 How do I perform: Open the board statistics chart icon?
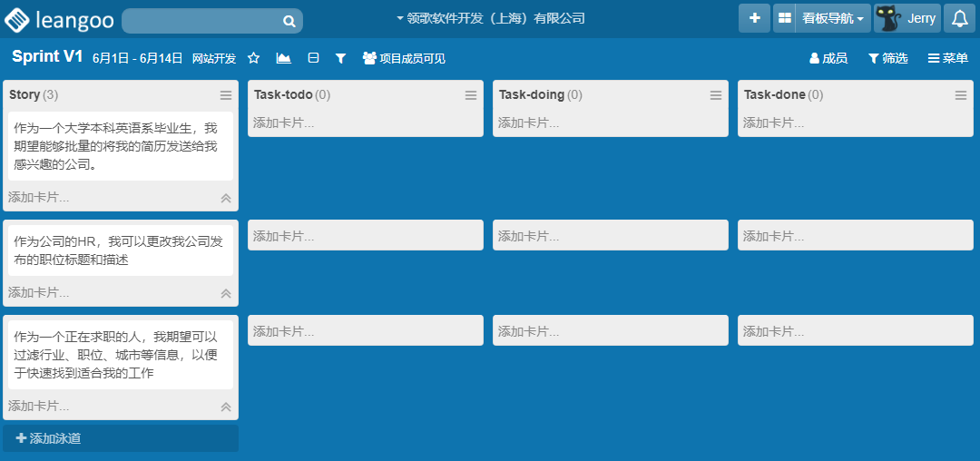(283, 58)
